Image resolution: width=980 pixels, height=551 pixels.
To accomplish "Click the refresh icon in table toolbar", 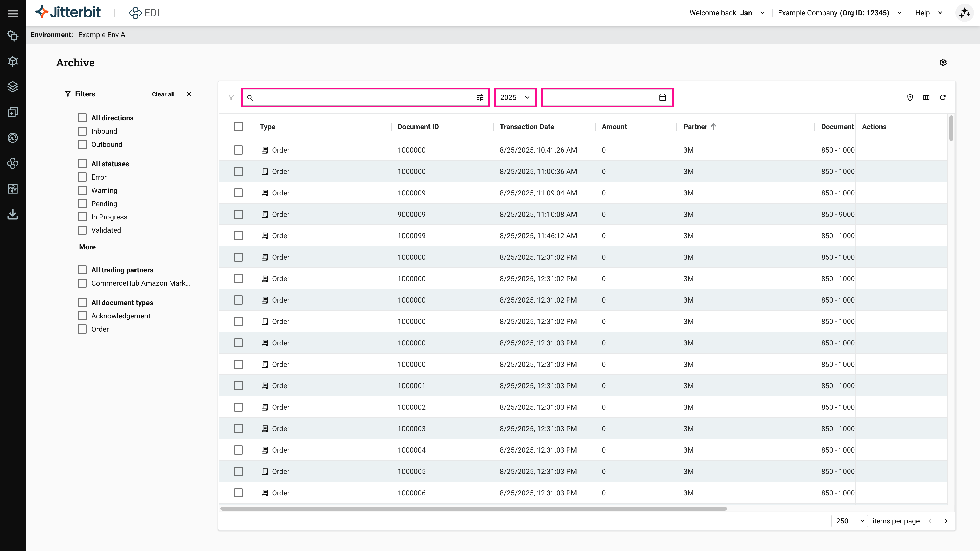I will [942, 97].
